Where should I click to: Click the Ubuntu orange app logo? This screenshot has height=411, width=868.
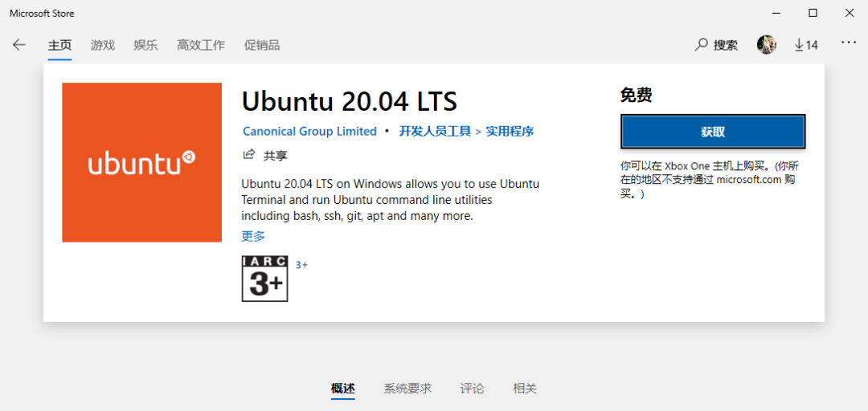coord(141,163)
